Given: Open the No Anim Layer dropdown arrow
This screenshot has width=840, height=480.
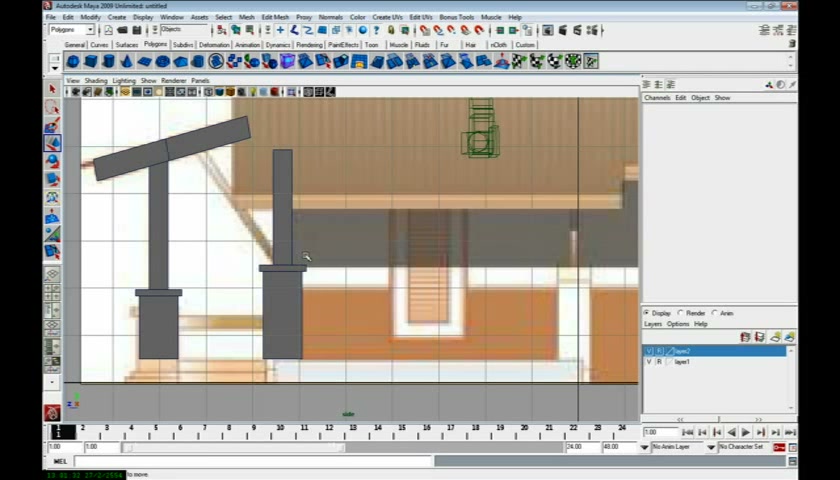Looking at the screenshot, I should (x=644, y=447).
